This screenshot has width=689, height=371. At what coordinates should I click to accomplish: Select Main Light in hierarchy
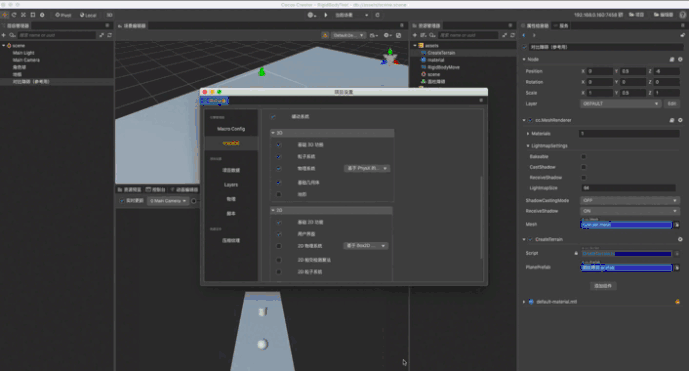23,53
